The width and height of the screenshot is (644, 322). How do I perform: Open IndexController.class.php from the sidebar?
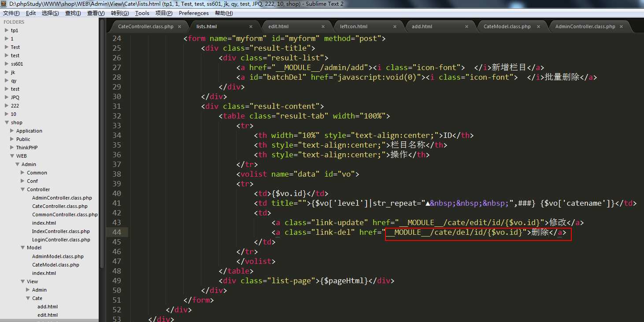[61, 231]
